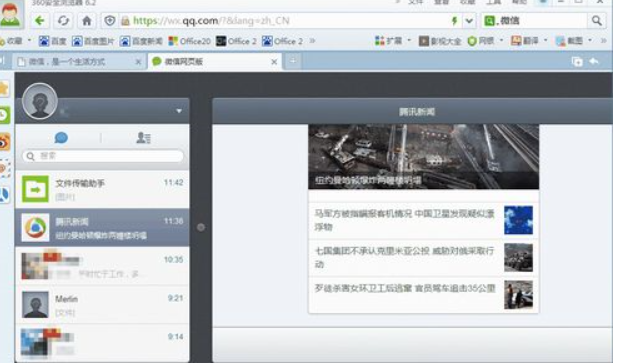
Task: Click the WeChat 搜索 search field
Action: coord(103,156)
